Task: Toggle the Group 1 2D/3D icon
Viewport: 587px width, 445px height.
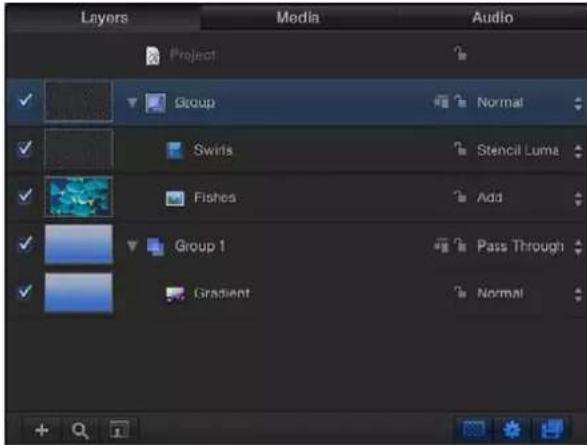Action: 441,246
